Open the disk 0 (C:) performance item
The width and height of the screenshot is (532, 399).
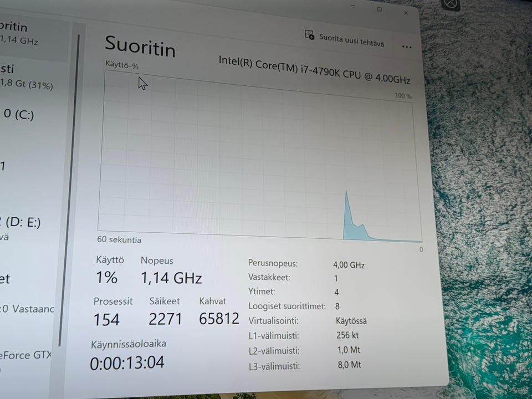tap(19, 114)
